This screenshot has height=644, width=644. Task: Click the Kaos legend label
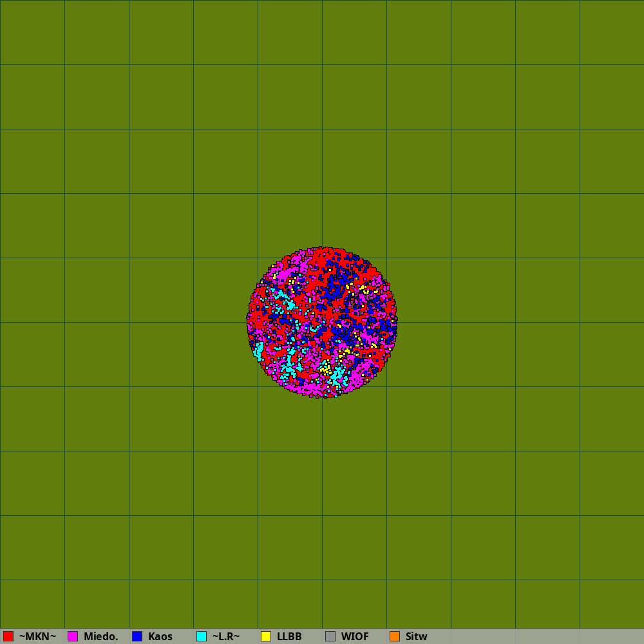[x=160, y=636]
